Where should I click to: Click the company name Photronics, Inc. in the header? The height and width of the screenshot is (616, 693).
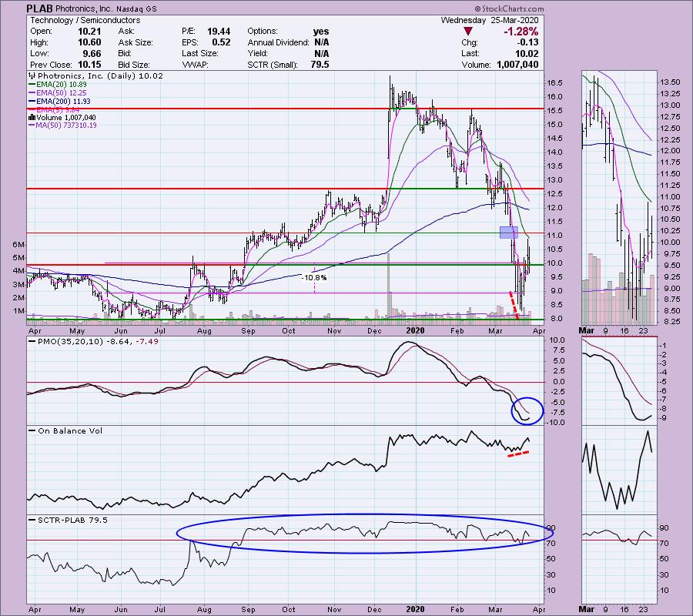pos(84,8)
